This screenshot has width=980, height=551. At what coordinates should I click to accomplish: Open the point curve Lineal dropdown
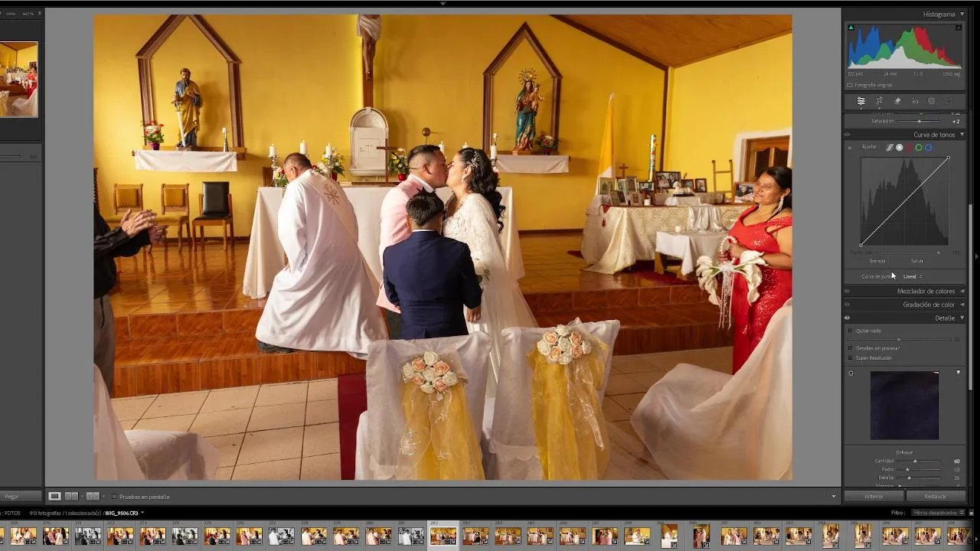(912, 276)
